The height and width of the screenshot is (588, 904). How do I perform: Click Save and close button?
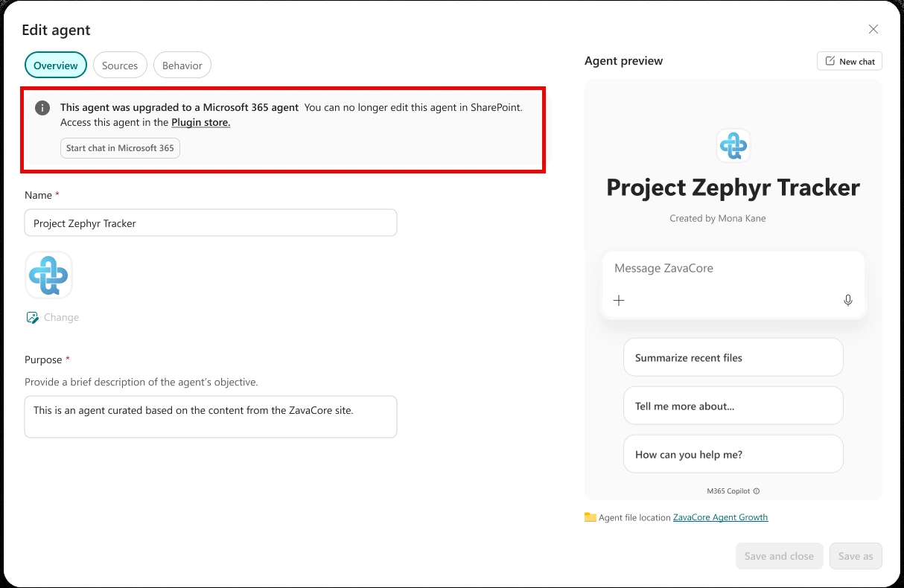tap(779, 556)
